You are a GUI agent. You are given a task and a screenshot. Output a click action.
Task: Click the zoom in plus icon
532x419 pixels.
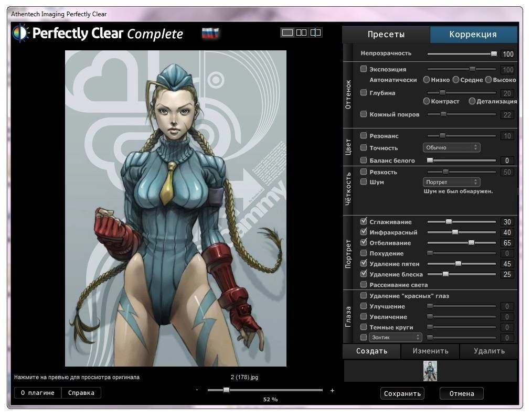tap(332, 391)
